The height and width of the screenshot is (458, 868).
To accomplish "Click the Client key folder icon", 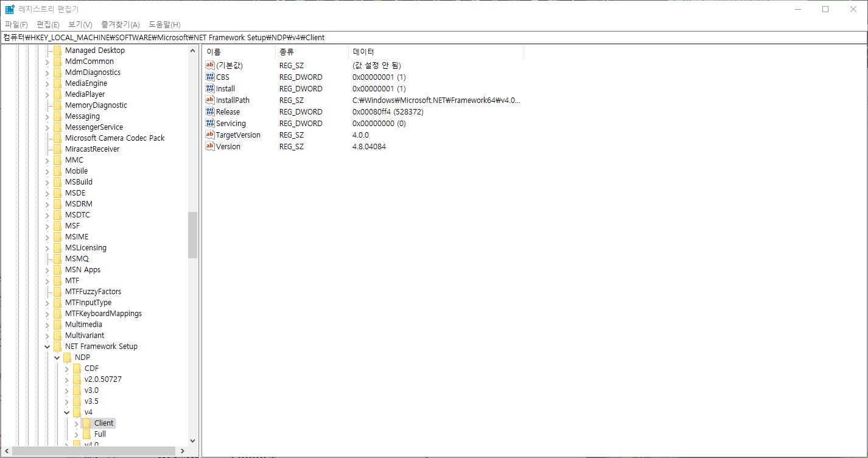I will tap(87, 423).
